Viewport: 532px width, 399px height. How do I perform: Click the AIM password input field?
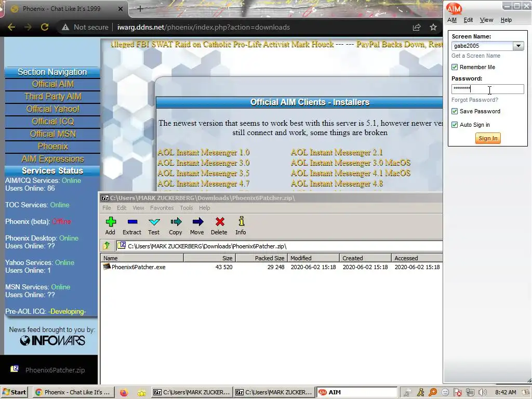point(487,89)
